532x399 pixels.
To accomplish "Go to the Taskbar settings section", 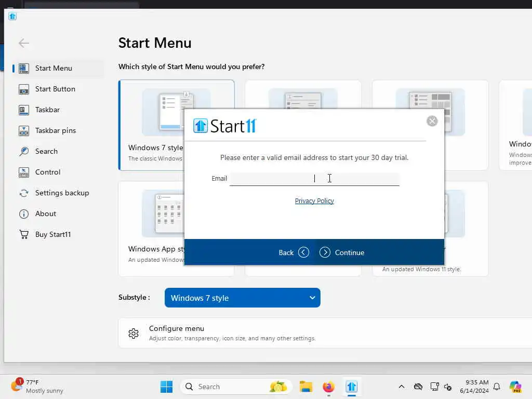I will click(58, 110).
